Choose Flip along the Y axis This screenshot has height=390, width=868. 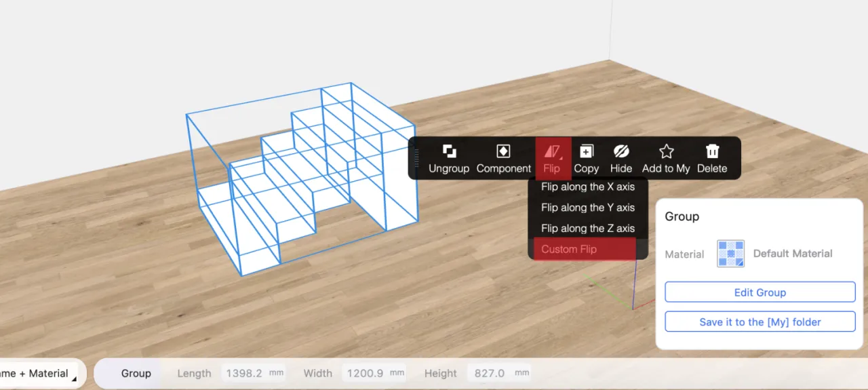pos(587,208)
